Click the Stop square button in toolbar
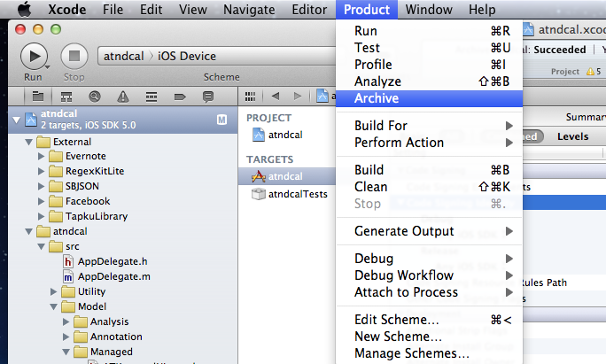606x364 pixels. tap(74, 57)
